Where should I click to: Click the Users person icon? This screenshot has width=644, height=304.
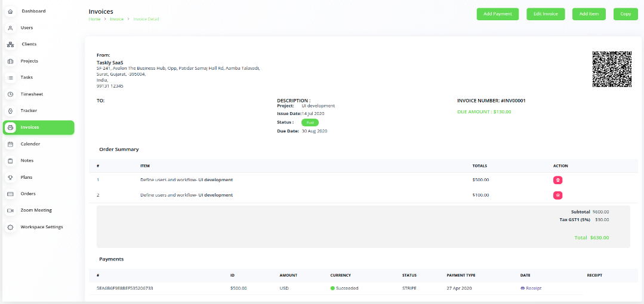(10, 28)
